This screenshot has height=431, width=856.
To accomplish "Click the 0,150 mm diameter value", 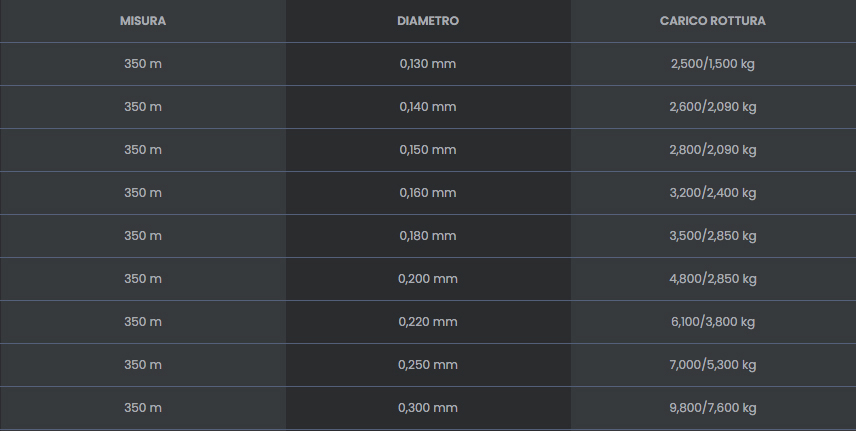I will tap(428, 150).
